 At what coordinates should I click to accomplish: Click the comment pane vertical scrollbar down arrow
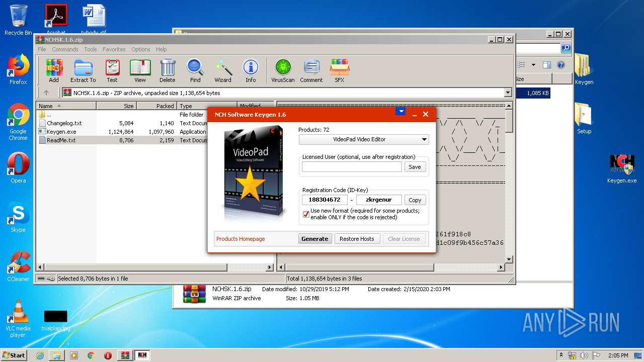coord(509,259)
